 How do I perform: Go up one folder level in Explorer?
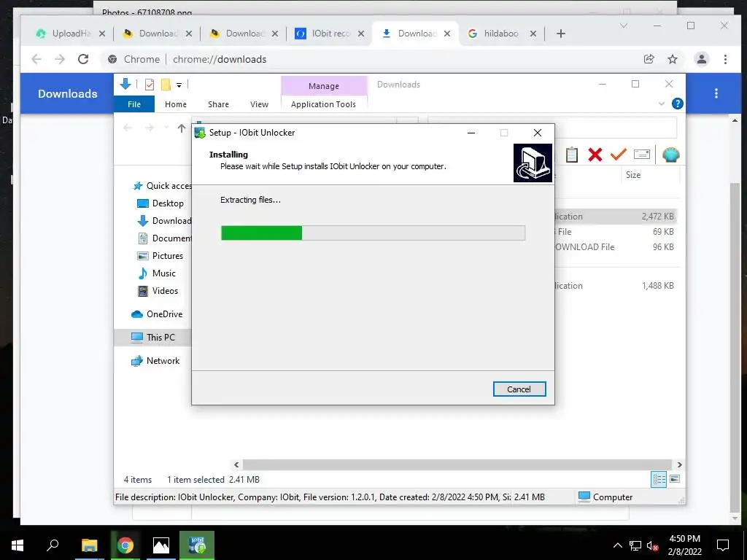(x=182, y=128)
